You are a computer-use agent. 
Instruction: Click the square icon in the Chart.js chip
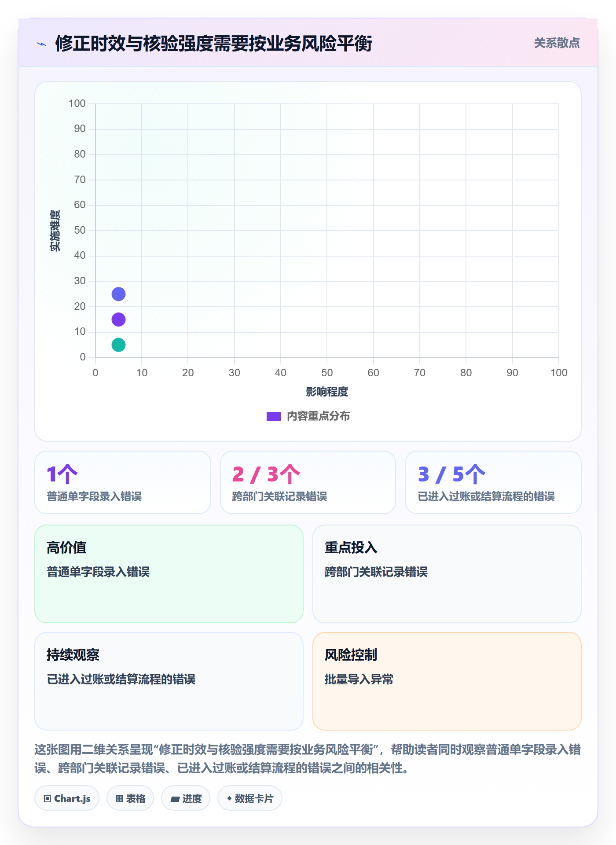(x=48, y=799)
